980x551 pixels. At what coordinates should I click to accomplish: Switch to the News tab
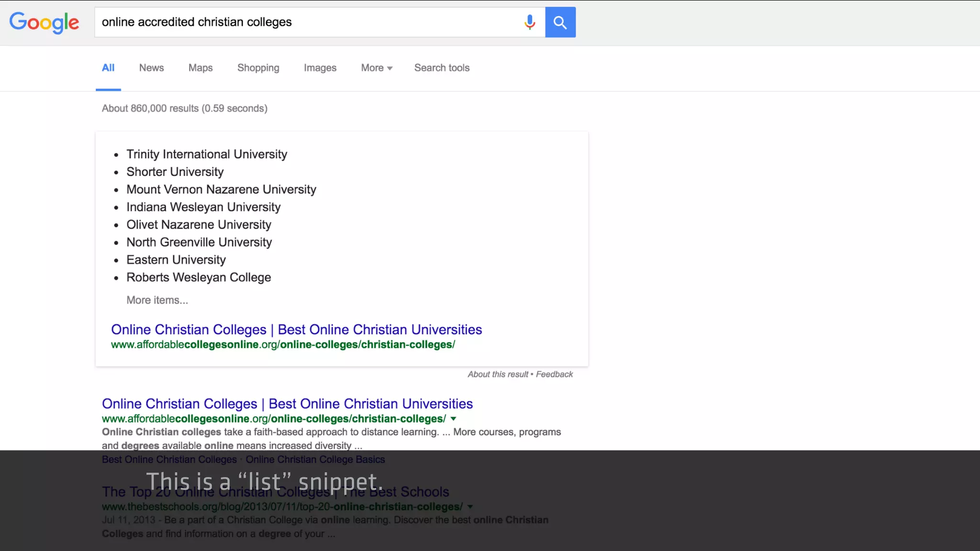(151, 68)
